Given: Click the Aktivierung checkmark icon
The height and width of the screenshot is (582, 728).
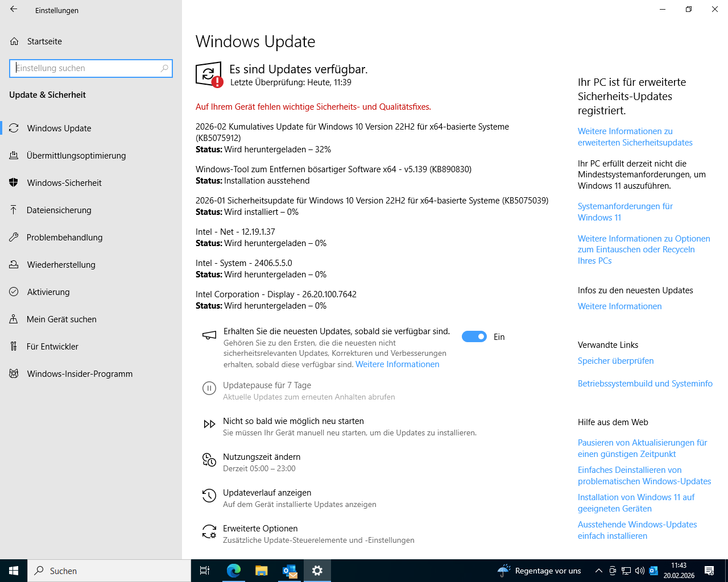Looking at the screenshot, I should [14, 292].
